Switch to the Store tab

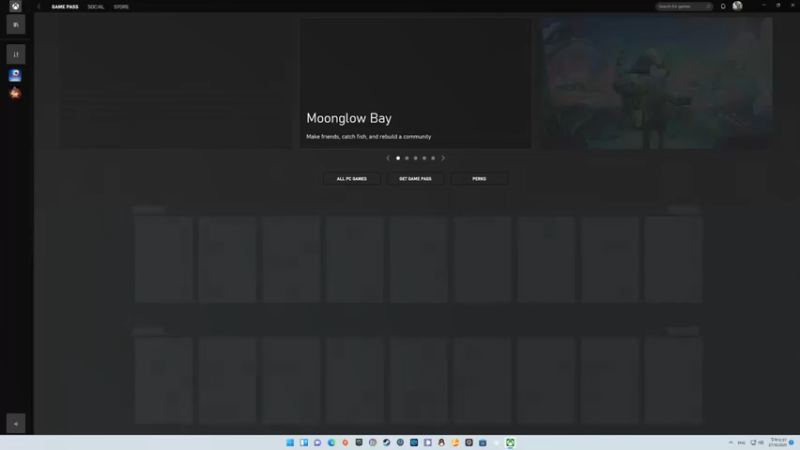[x=121, y=7]
